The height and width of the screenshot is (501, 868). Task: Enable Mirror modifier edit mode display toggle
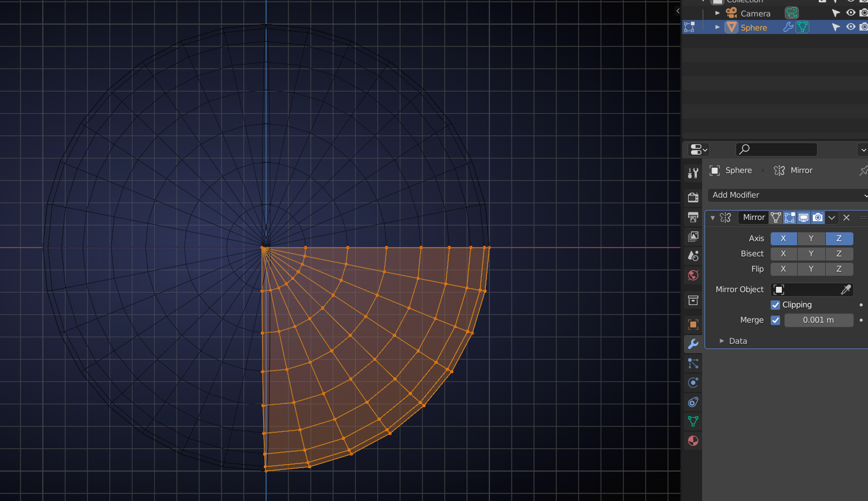(x=789, y=217)
